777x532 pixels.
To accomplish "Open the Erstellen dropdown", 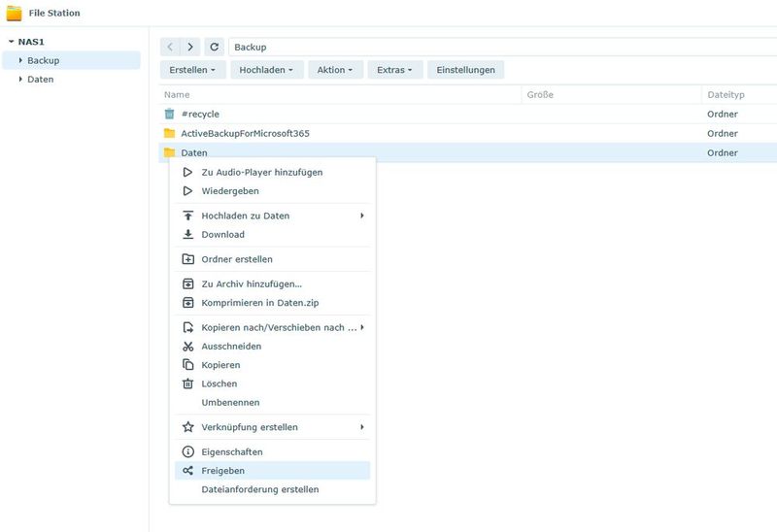I will [192, 70].
